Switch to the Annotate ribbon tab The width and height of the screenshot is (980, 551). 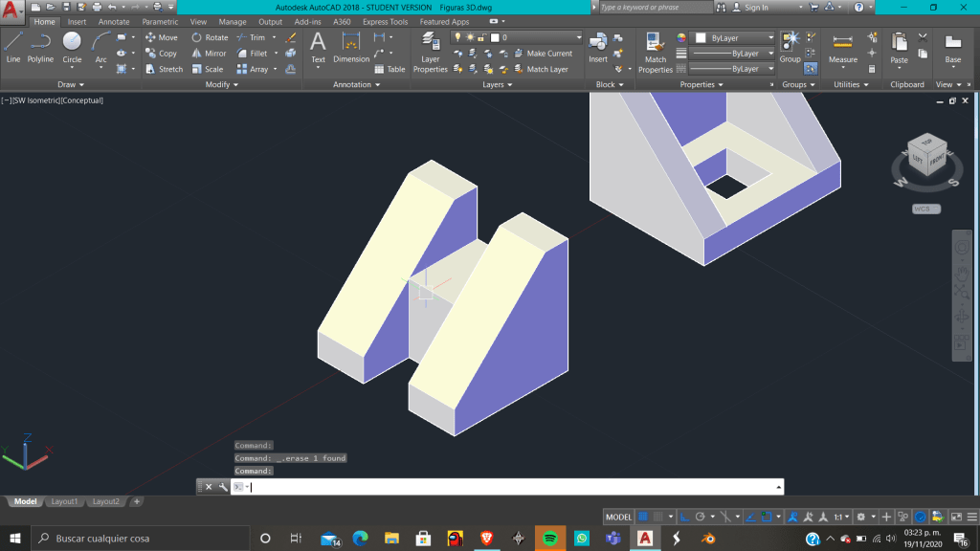114,21
